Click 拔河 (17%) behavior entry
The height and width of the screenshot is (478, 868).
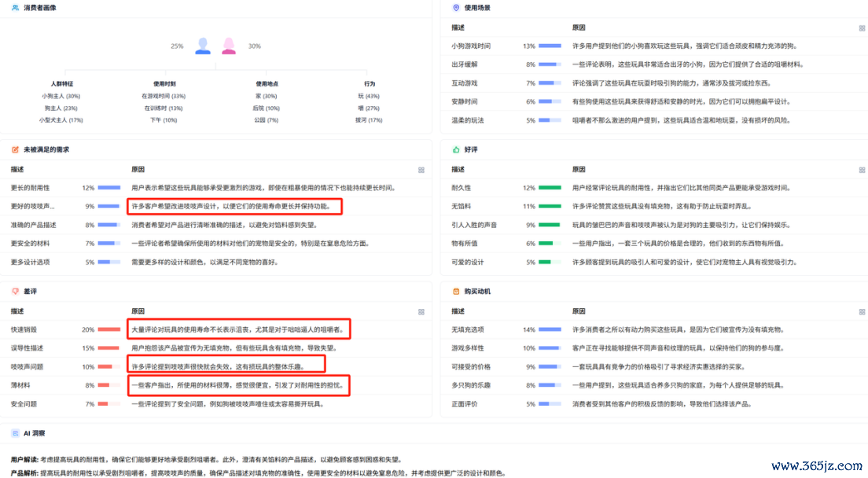[369, 120]
